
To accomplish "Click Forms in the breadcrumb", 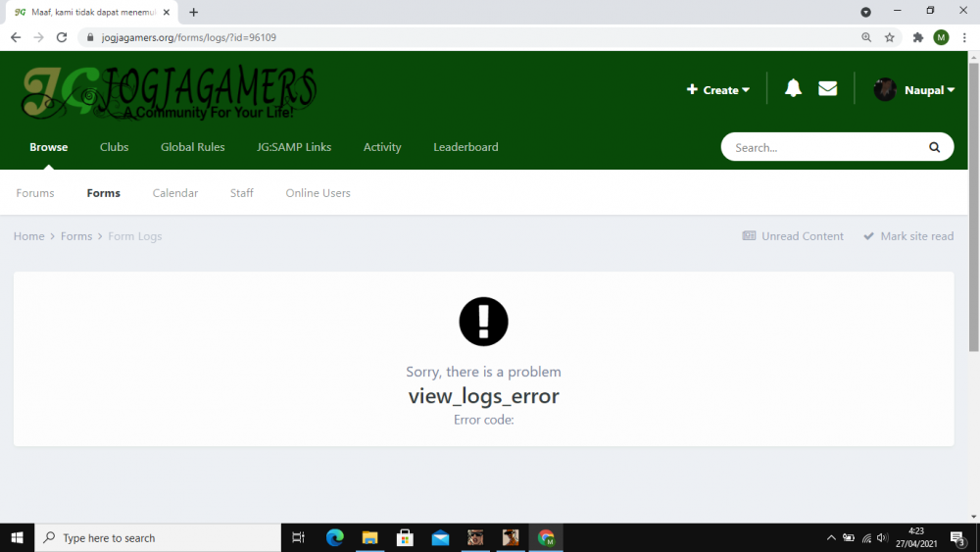I will [x=76, y=236].
